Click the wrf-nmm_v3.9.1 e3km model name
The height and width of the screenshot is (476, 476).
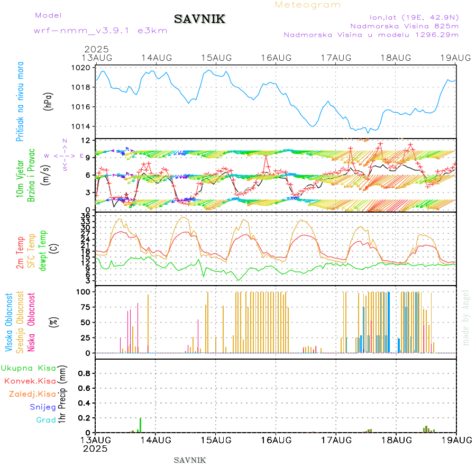point(100,30)
